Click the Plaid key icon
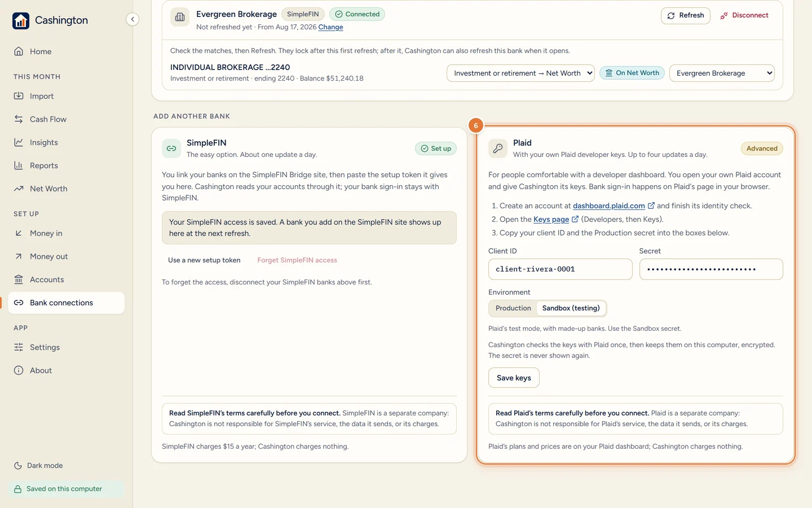 [497, 148]
